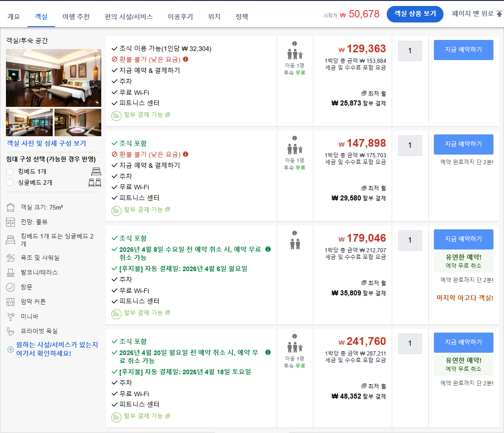Open the 위치 tab
Image resolution: width=504 pixels, height=433 pixels.
(x=214, y=17)
